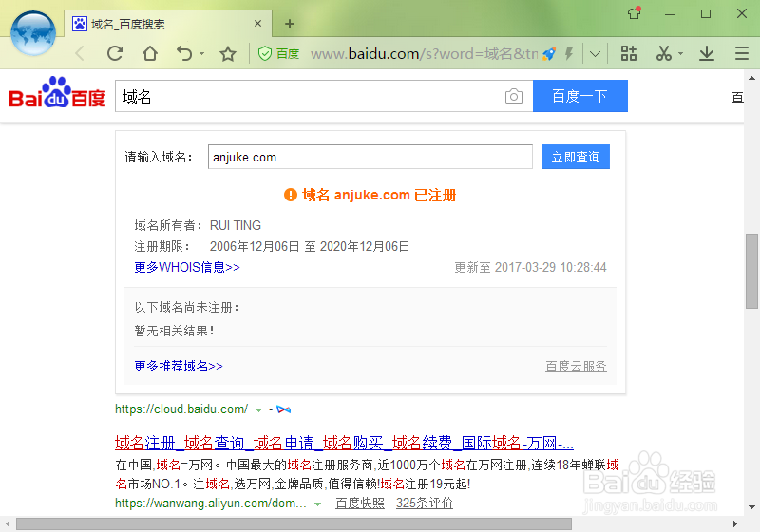This screenshot has width=760, height=532.
Task: Open the 百度快照 link
Action: pos(360,503)
